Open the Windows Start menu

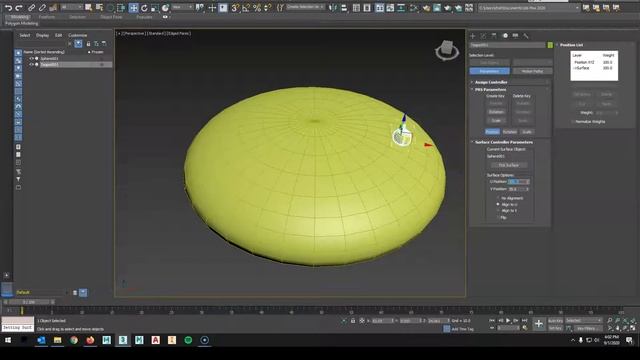click(8, 340)
